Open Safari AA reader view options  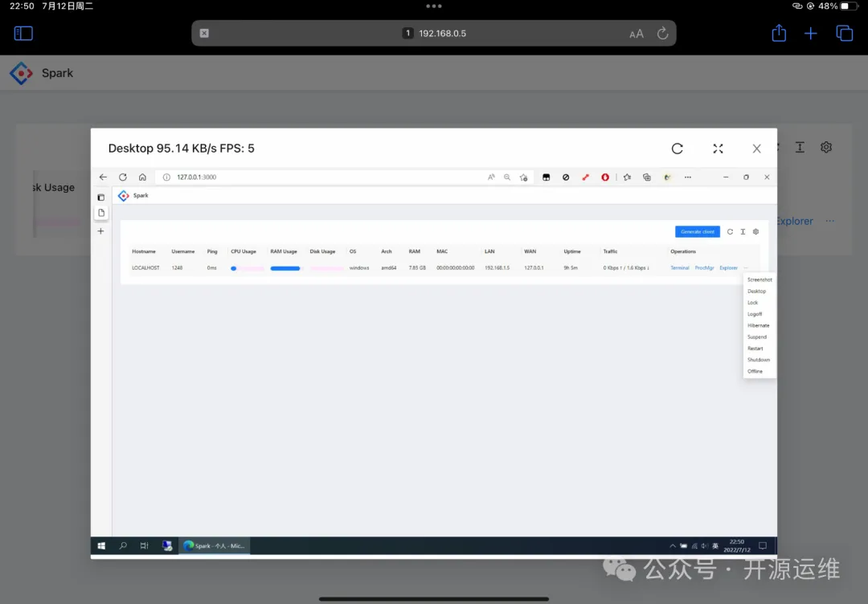coord(637,34)
